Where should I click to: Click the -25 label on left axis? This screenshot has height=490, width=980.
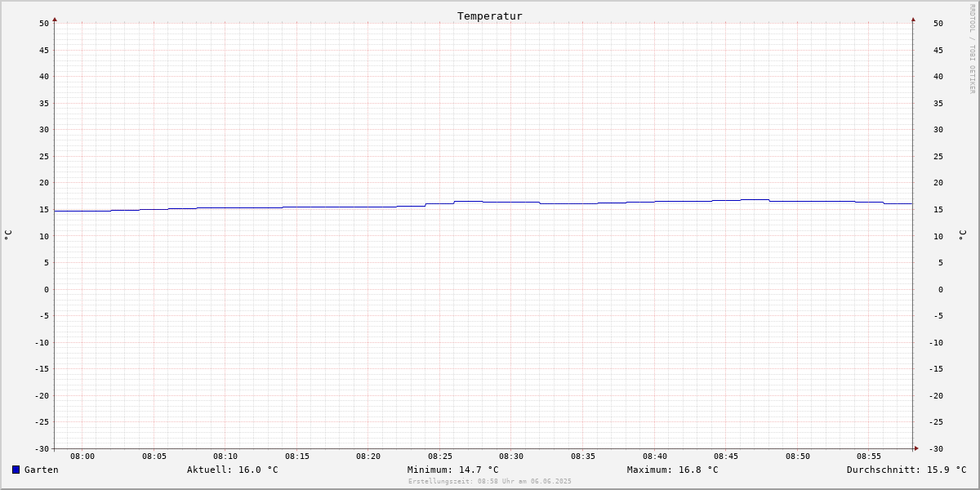(x=42, y=422)
